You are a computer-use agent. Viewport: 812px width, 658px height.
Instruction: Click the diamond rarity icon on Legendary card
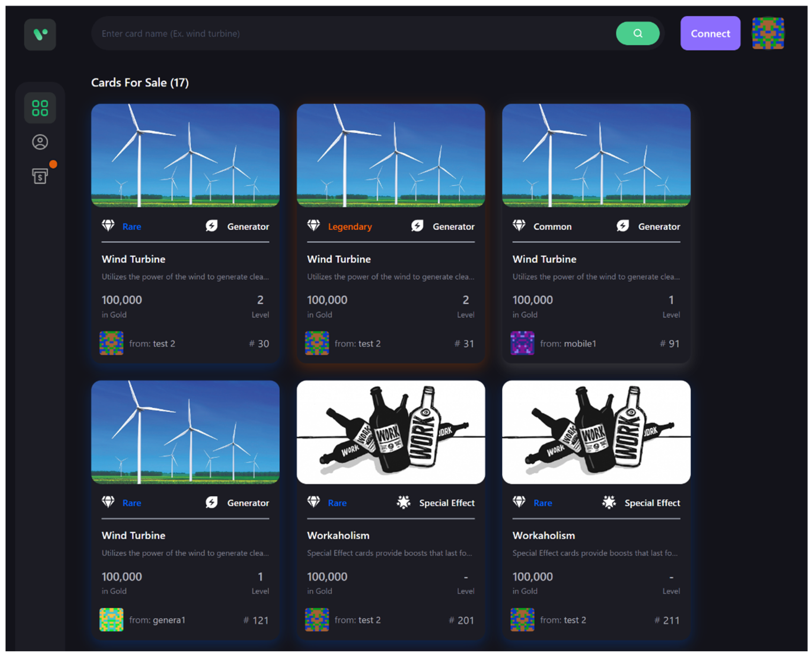pyautogui.click(x=313, y=226)
